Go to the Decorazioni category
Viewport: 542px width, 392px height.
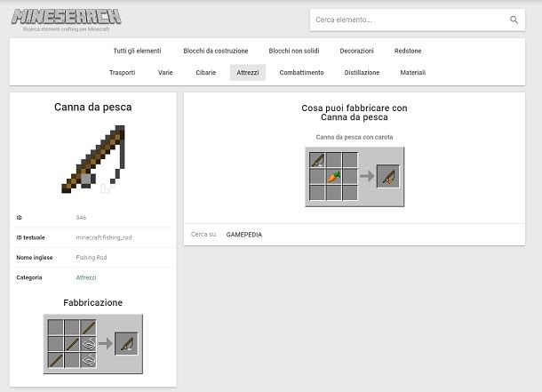[356, 51]
